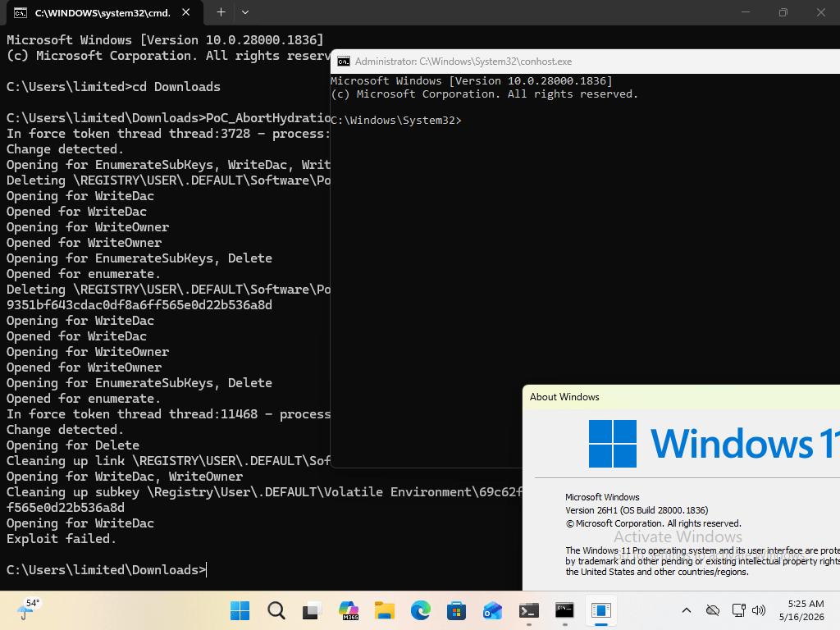Click the hash line 9351bf643cdac0df8a6ff565e0d22b536a8d
Image resolution: width=840 pixels, height=630 pixels.
(139, 305)
